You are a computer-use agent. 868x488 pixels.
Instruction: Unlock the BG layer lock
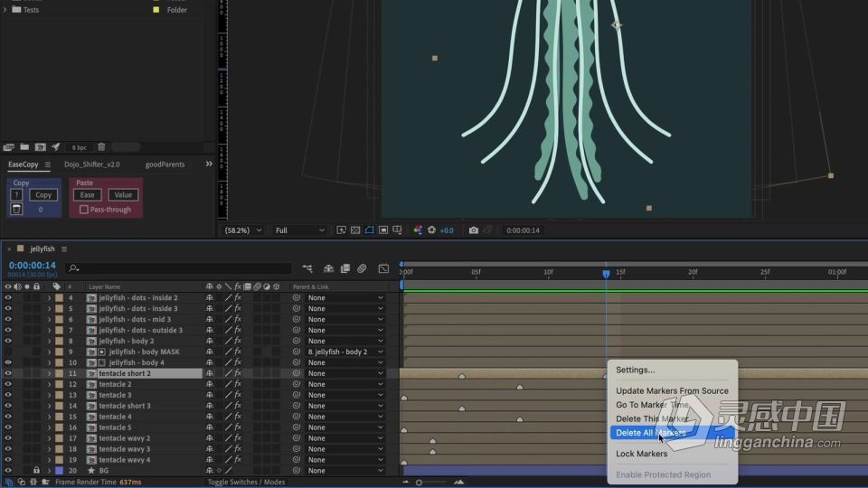(36, 470)
